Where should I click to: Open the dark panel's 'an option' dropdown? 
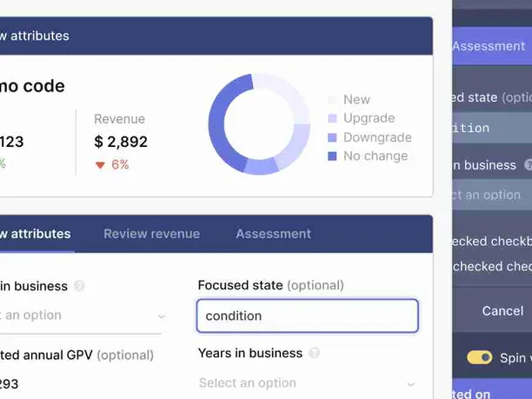(492, 195)
